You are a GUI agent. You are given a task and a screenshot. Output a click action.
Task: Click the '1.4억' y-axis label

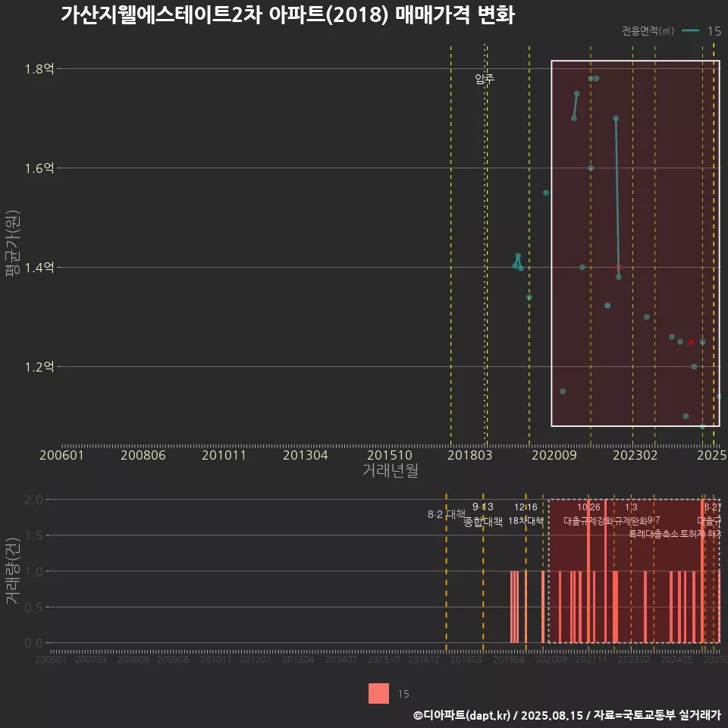[39, 268]
